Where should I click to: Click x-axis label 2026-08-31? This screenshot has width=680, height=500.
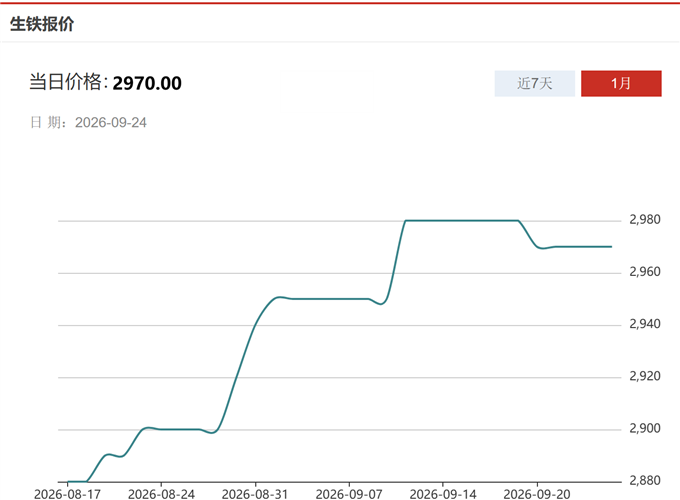(x=255, y=494)
